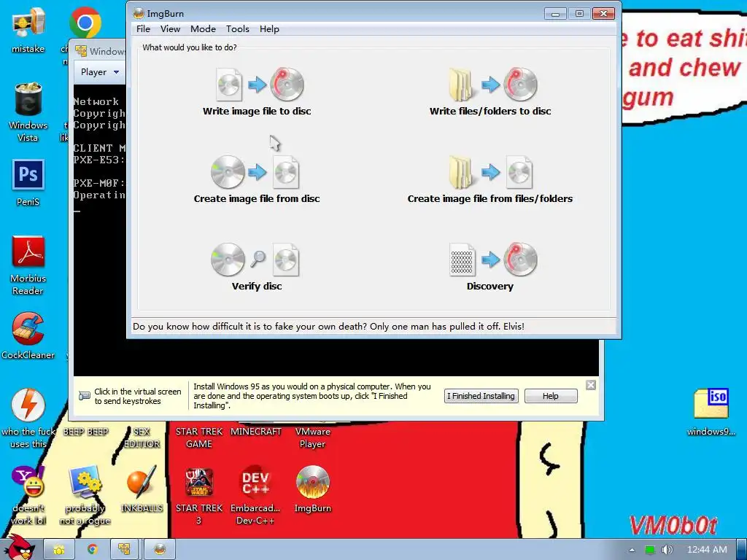Click the keyboard icon in VMware hint bar
This screenshot has width=747, height=560.
(85, 396)
